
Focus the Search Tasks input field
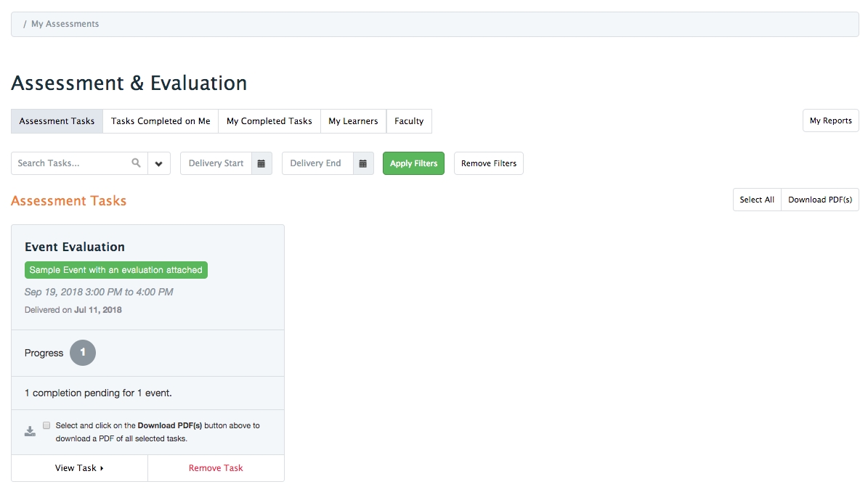(69, 163)
